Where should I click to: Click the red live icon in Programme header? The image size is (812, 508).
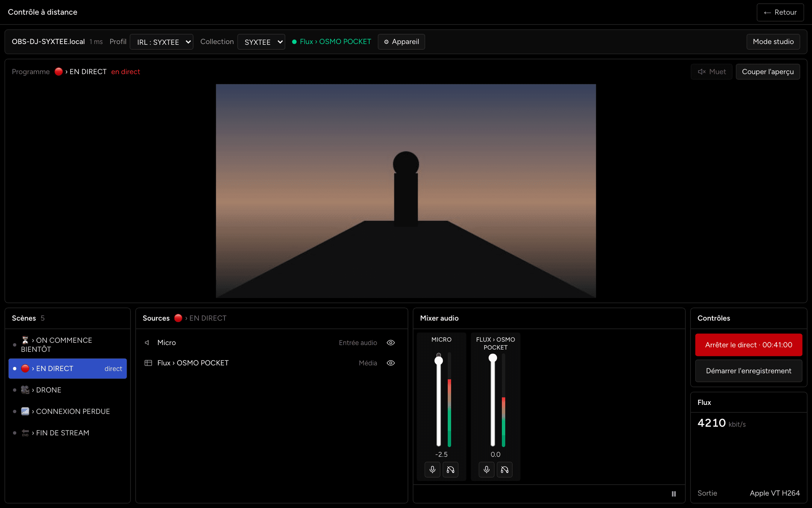point(59,71)
